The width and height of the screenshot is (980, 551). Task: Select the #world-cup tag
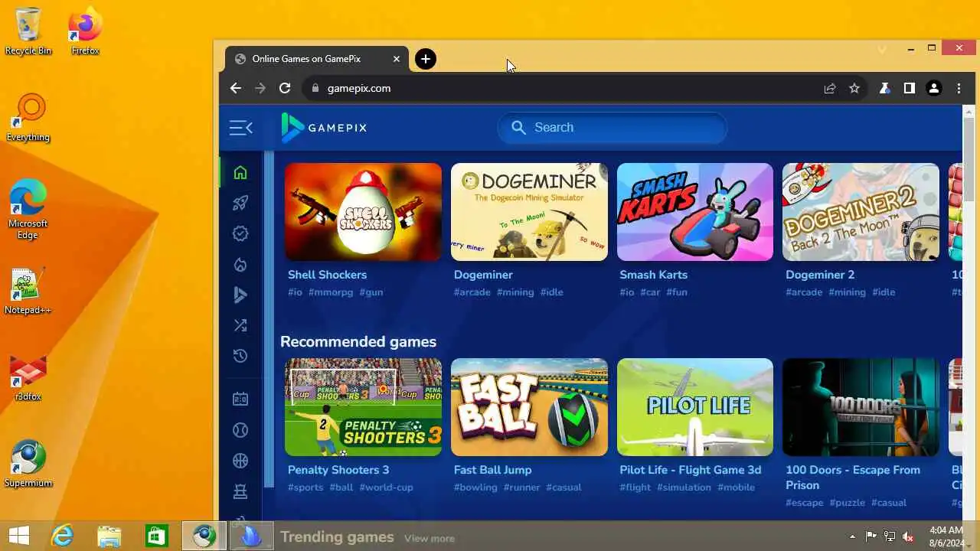[387, 487]
